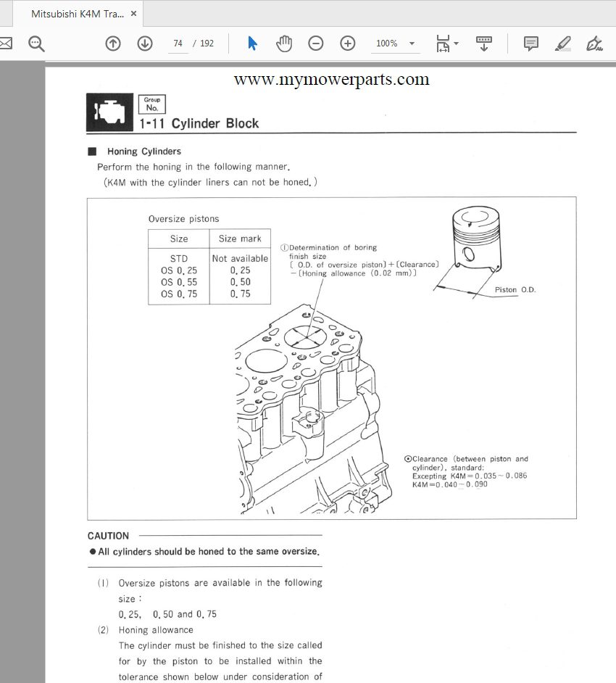Image resolution: width=616 pixels, height=683 pixels.
Task: Toggle the selection arrow tool
Action: pos(252,43)
